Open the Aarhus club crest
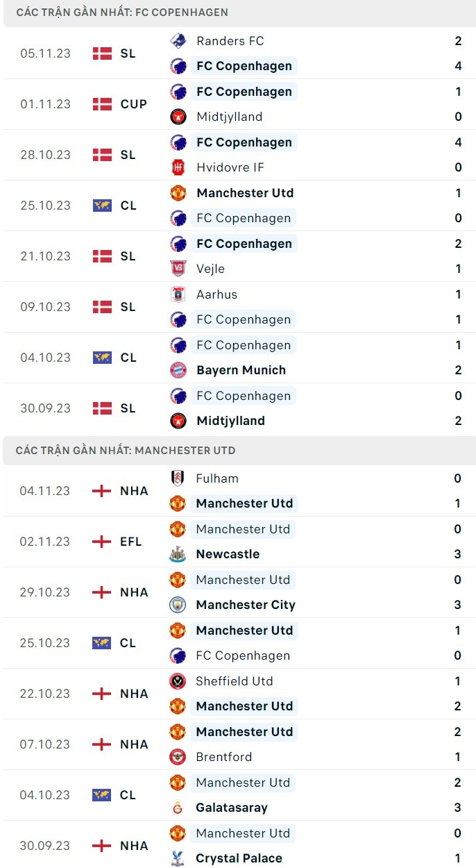Viewport: 476px width, 868px height. click(178, 294)
